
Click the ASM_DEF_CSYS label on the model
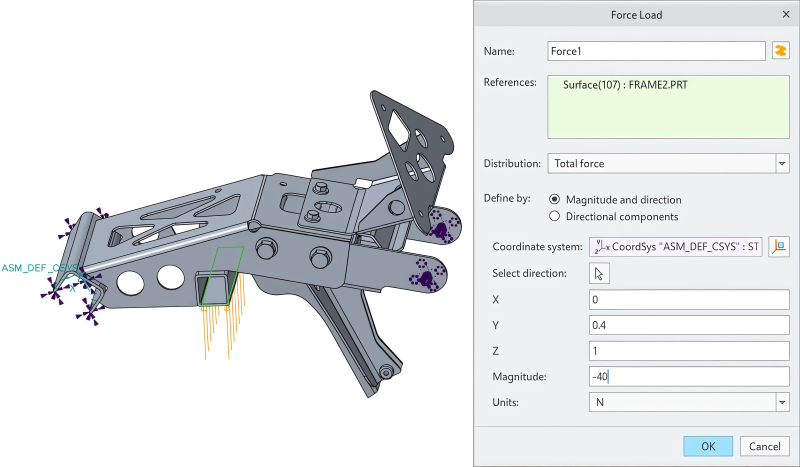point(40,268)
